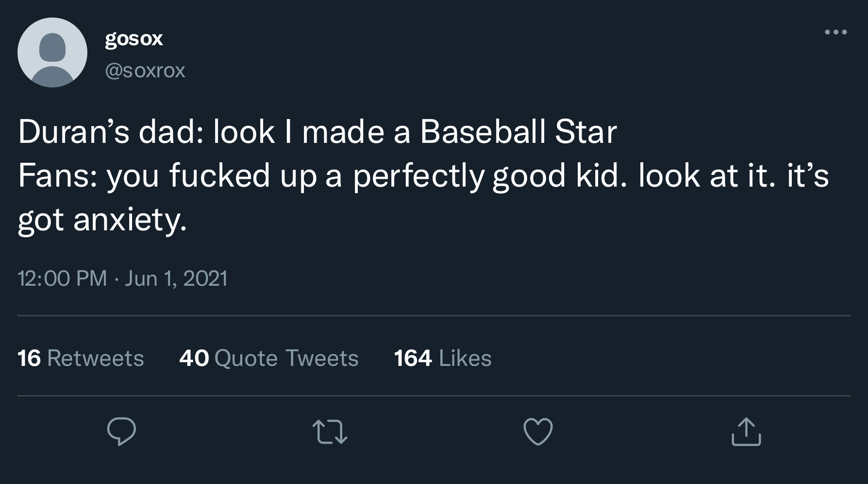Click the "got anxiety." closing text
The height and width of the screenshot is (484, 868).
tap(102, 219)
